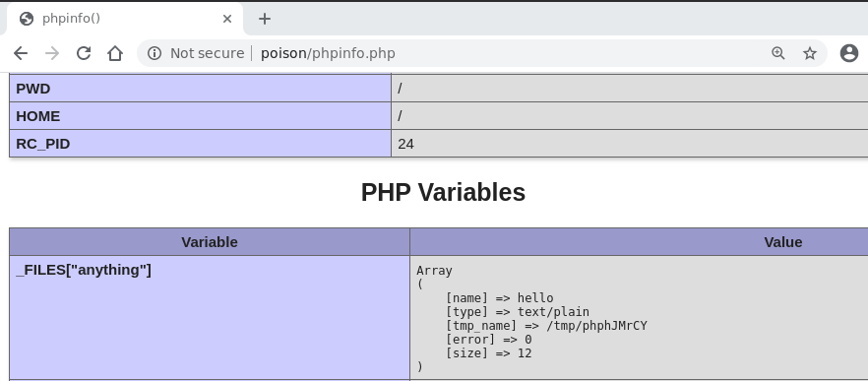Click the PHP Variables heading

(x=443, y=192)
